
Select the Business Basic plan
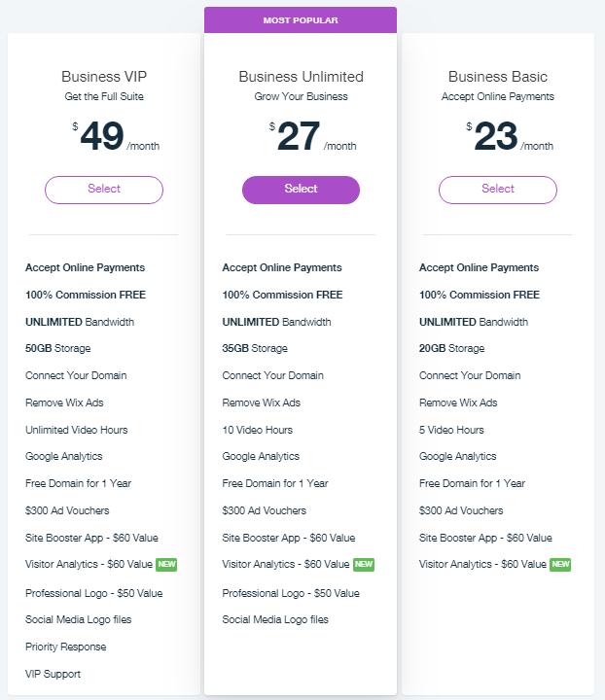[498, 190]
